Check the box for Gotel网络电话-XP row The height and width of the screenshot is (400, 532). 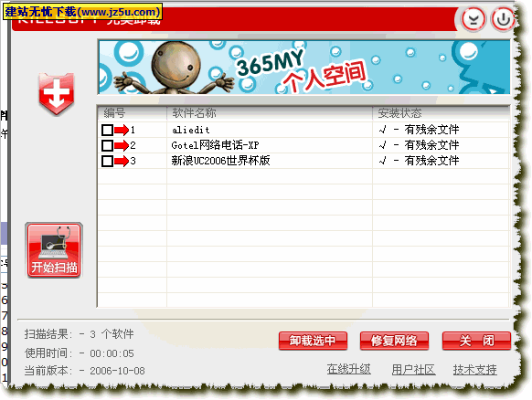pyautogui.click(x=107, y=145)
